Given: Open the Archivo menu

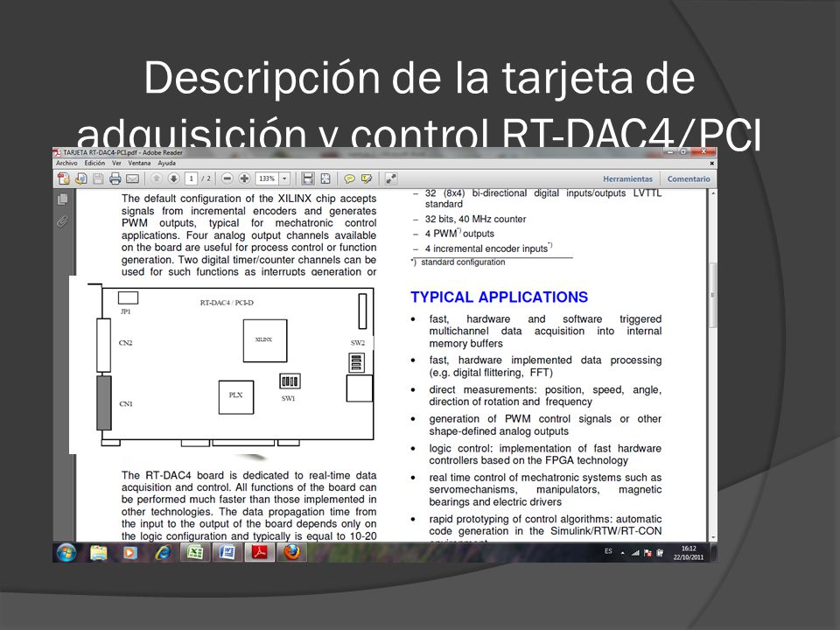Looking at the screenshot, I should [67, 163].
